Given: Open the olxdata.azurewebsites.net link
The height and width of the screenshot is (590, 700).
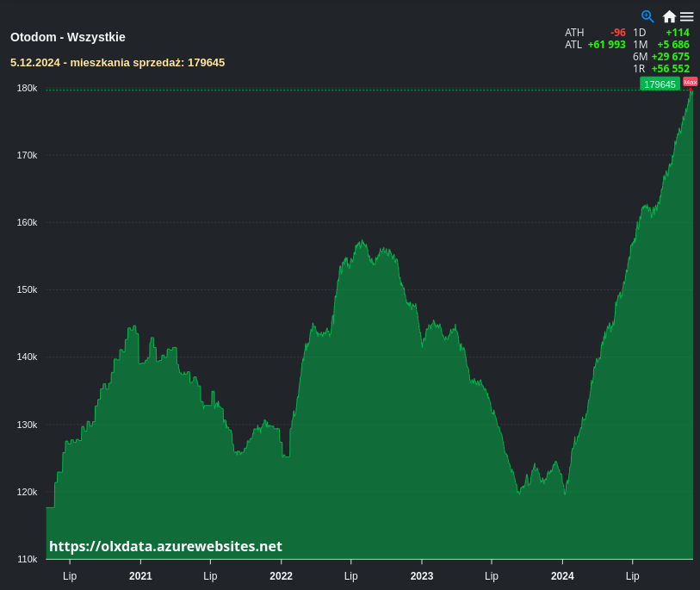Looking at the screenshot, I should tap(165, 546).
